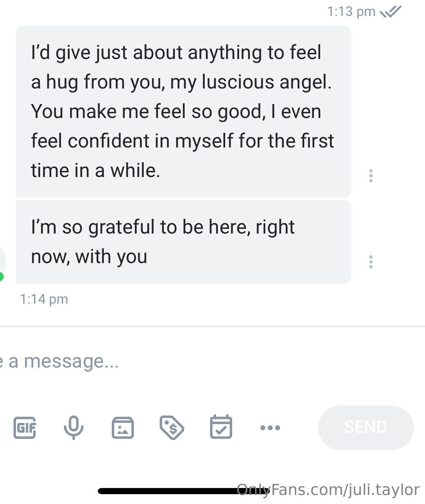
Task: Tap the microphone voice message icon
Action: (x=74, y=427)
